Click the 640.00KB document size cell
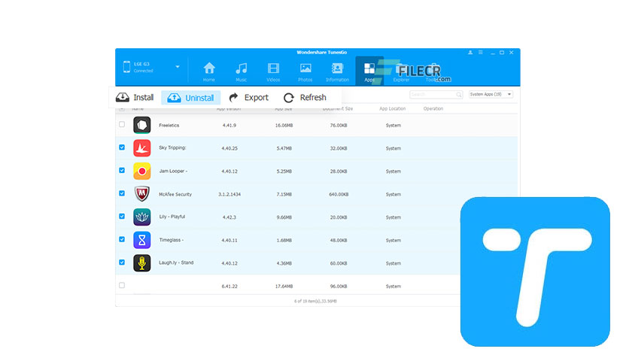 coord(339,195)
